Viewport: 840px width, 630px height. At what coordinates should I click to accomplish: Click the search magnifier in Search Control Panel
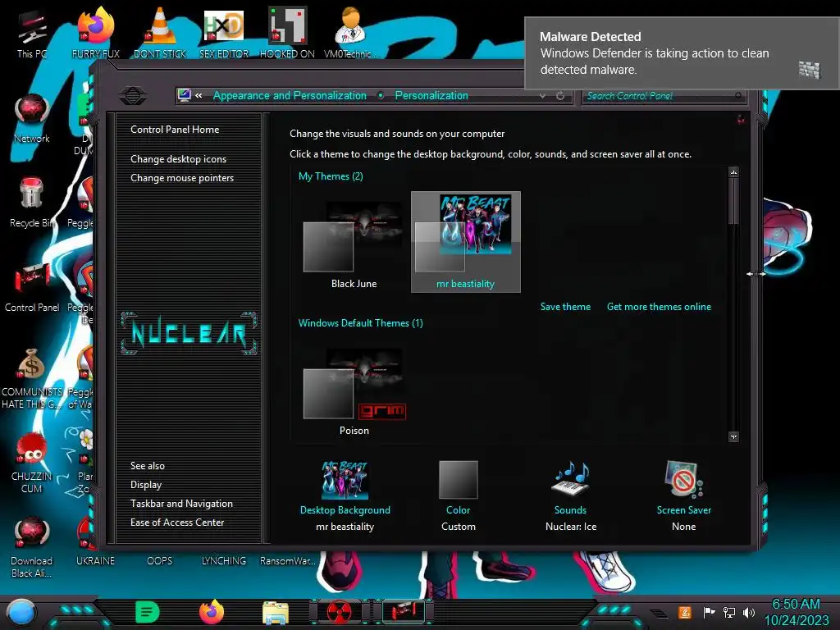(x=737, y=96)
